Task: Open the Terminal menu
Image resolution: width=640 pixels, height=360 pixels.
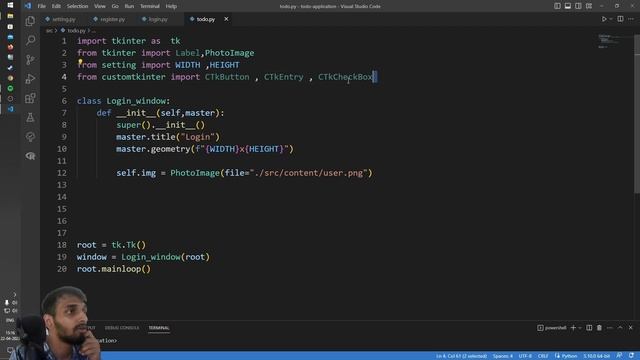Action: [x=150, y=6]
